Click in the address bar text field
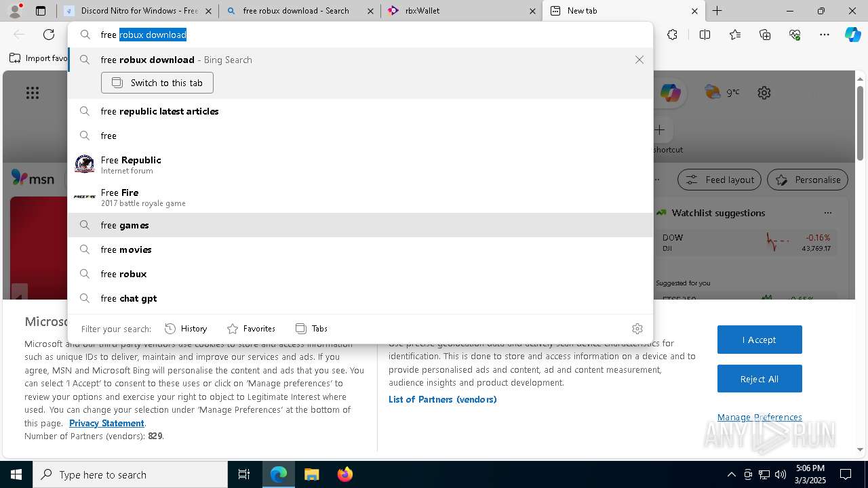Screen dimensions: 868x488 pyautogui.click(x=359, y=35)
